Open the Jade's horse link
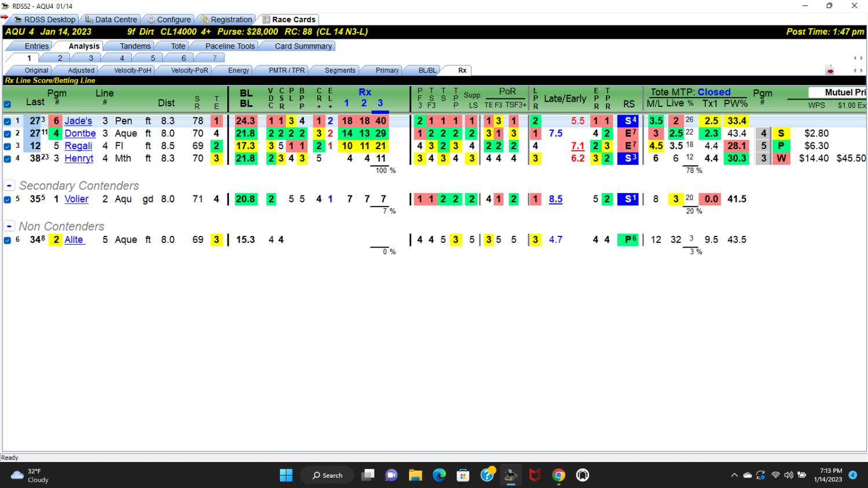The width and height of the screenshot is (868, 488). click(78, 121)
